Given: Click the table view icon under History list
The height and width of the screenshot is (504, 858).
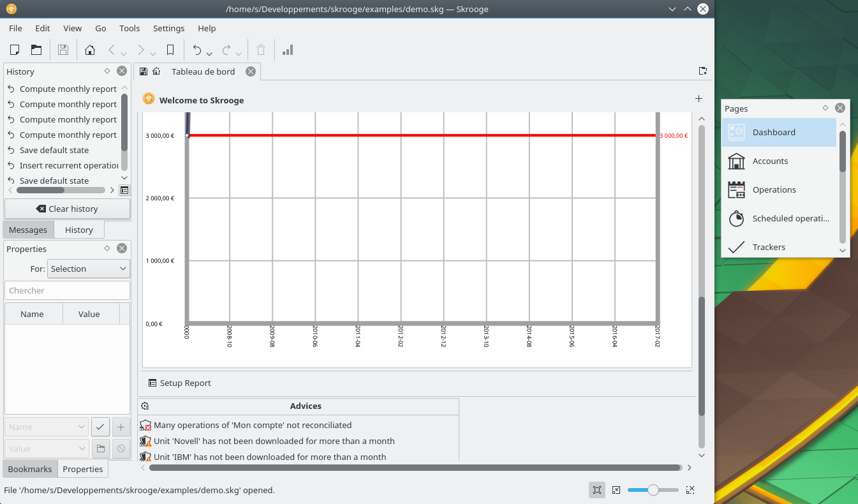Looking at the screenshot, I should click(124, 190).
